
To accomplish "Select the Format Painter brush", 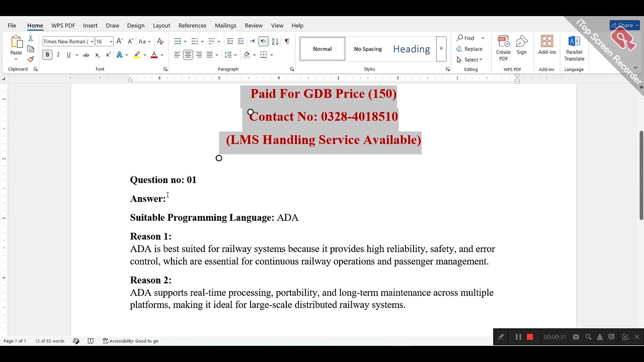I will (31, 59).
